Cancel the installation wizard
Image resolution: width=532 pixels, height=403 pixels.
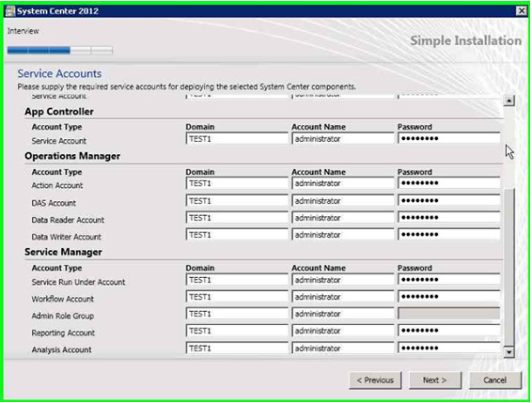[x=495, y=380]
